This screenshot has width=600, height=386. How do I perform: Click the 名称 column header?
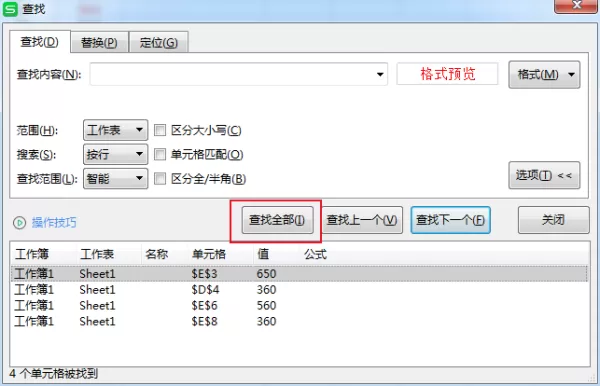coord(157,254)
